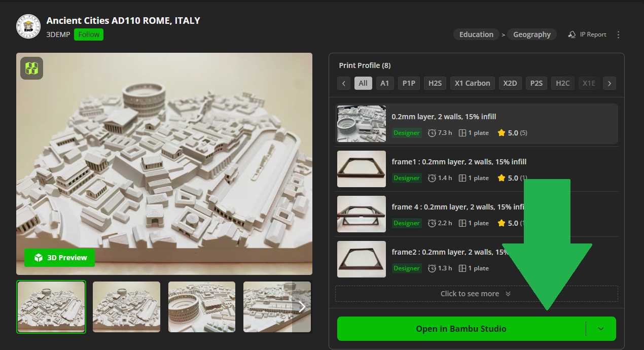Click the Designer tag on frame1 profile
Viewport: 644px width, 350px height.
(x=407, y=178)
